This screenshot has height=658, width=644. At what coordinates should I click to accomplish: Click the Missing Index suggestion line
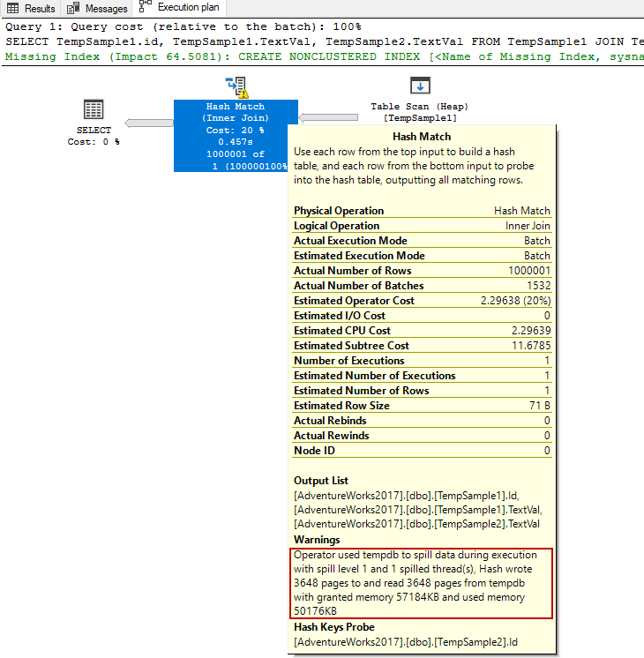pos(325,56)
